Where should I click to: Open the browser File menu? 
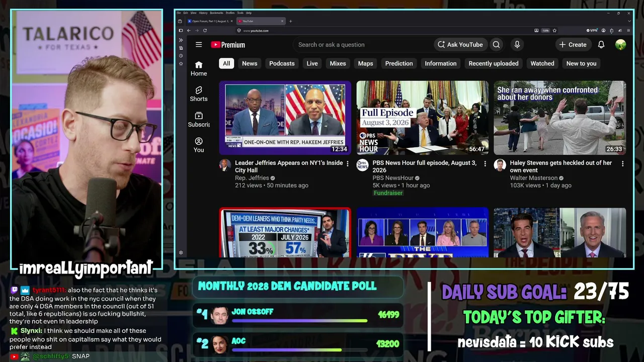tap(179, 13)
